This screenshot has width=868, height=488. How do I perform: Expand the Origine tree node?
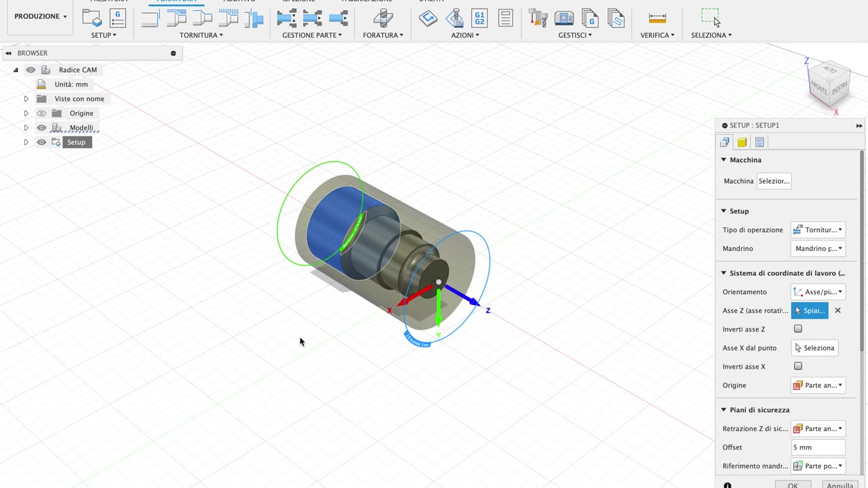[26, 113]
